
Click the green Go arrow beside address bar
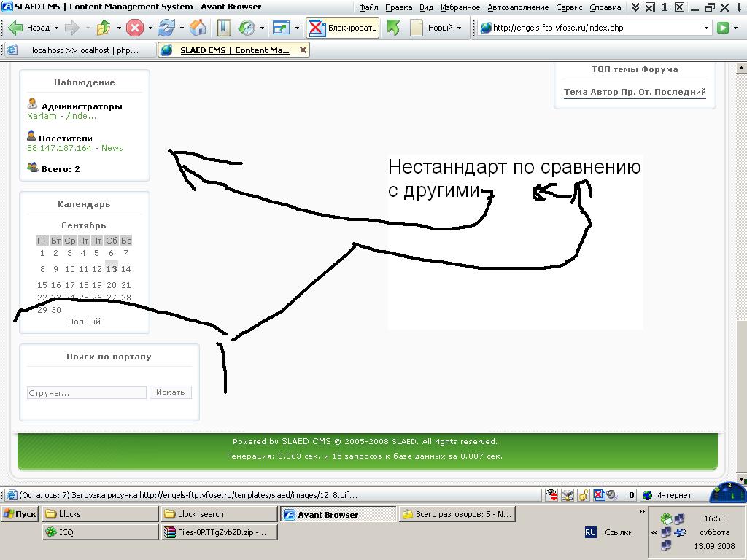722,28
